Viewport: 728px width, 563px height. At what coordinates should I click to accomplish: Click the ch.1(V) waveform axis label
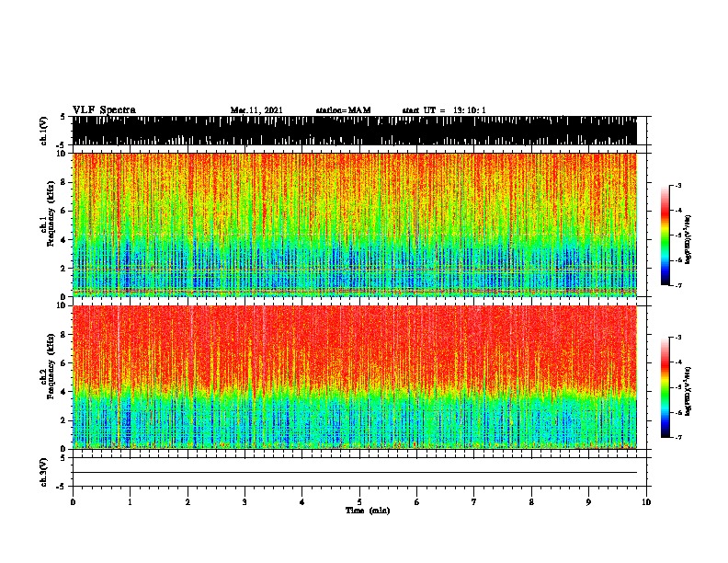point(44,131)
